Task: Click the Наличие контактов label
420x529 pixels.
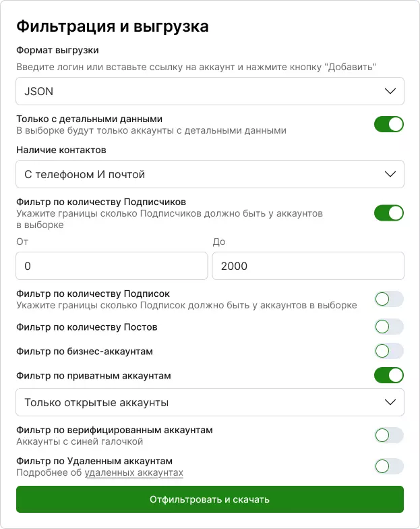Action: click(x=61, y=150)
